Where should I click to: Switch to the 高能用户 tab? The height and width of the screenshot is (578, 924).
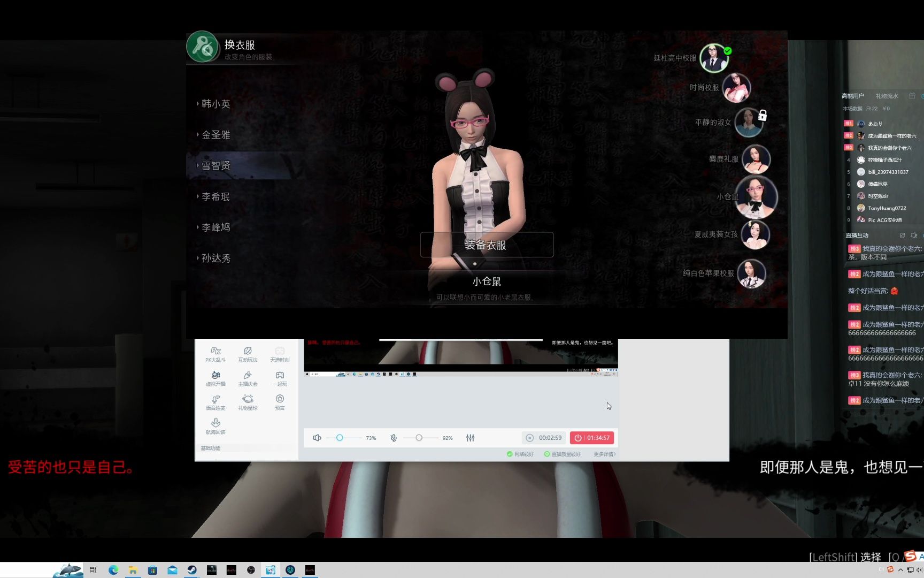coord(852,96)
